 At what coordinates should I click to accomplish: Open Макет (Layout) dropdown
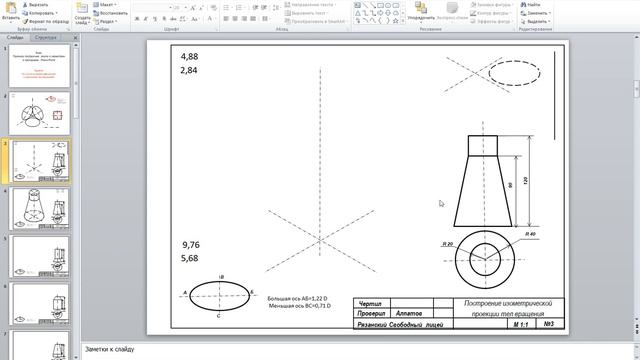coord(105,5)
